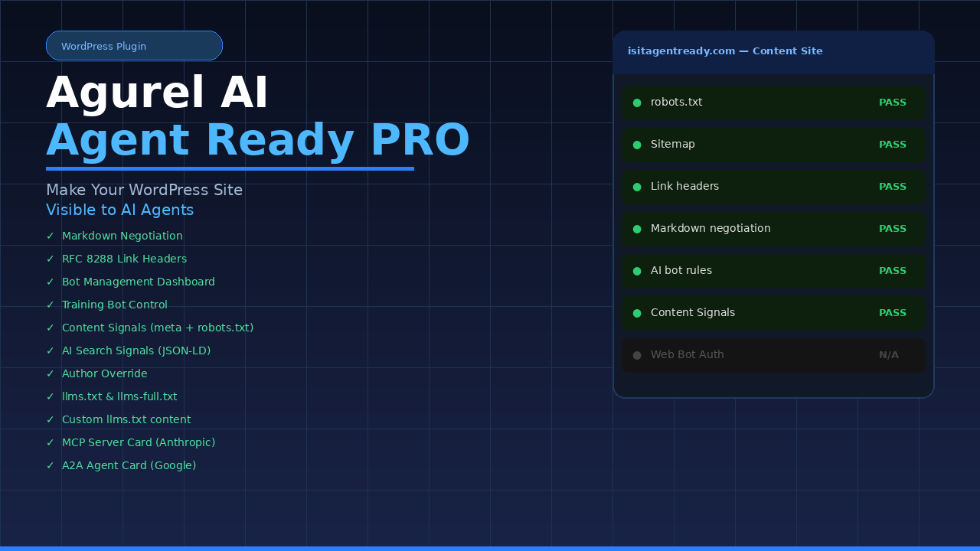Click the Custom llms.txt content text
This screenshot has height=551, width=980.
(126, 419)
